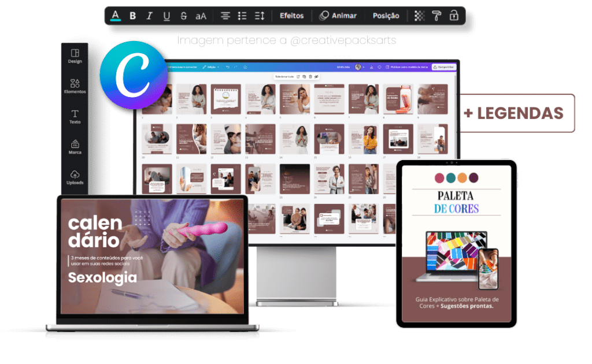Open line spacing options

(260, 16)
